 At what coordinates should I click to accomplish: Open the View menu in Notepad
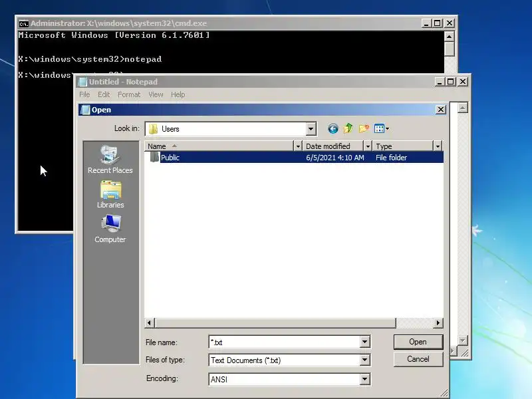(156, 94)
